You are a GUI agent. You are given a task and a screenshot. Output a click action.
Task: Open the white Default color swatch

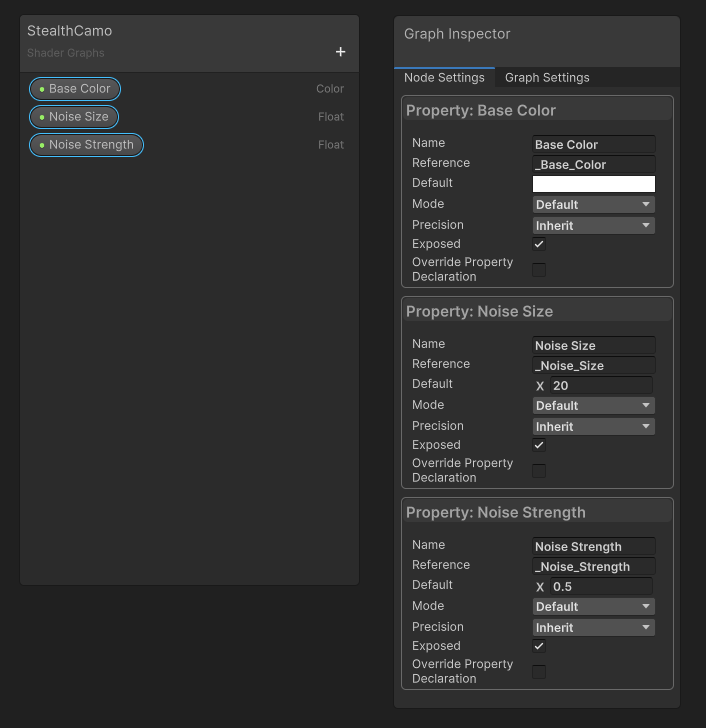pos(593,184)
